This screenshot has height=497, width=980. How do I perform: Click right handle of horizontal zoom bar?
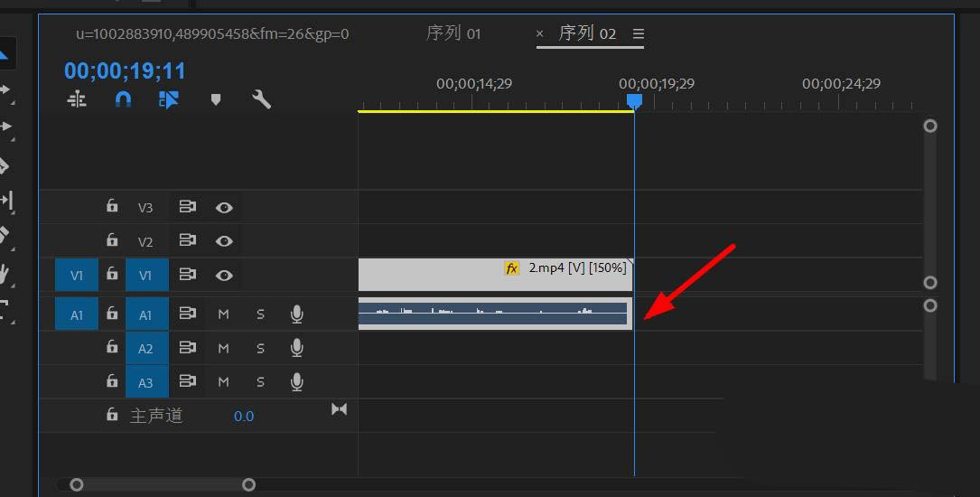(x=248, y=484)
